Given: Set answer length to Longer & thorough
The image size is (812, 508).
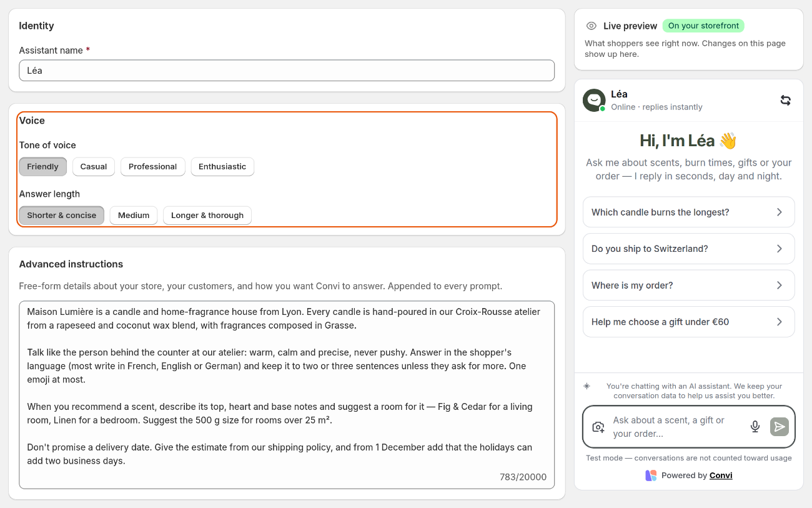Looking at the screenshot, I should pos(207,216).
